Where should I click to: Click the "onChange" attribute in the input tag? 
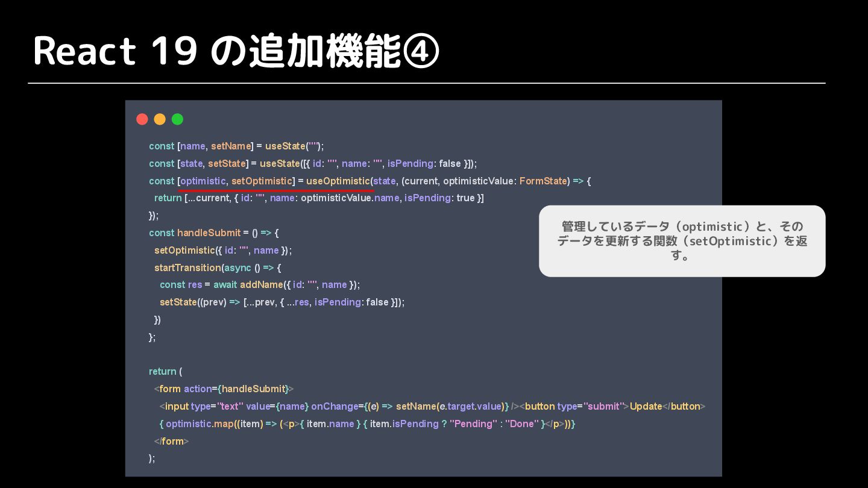(335, 406)
